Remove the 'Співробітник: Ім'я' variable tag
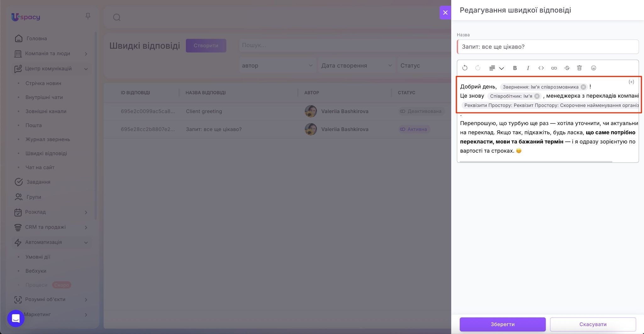This screenshot has height=334, width=644. pos(537,96)
